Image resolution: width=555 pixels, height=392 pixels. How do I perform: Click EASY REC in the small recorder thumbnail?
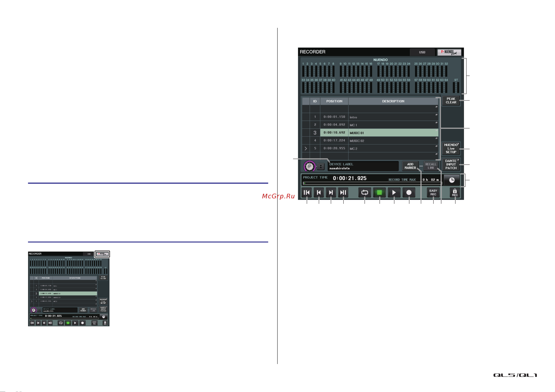tap(95, 323)
